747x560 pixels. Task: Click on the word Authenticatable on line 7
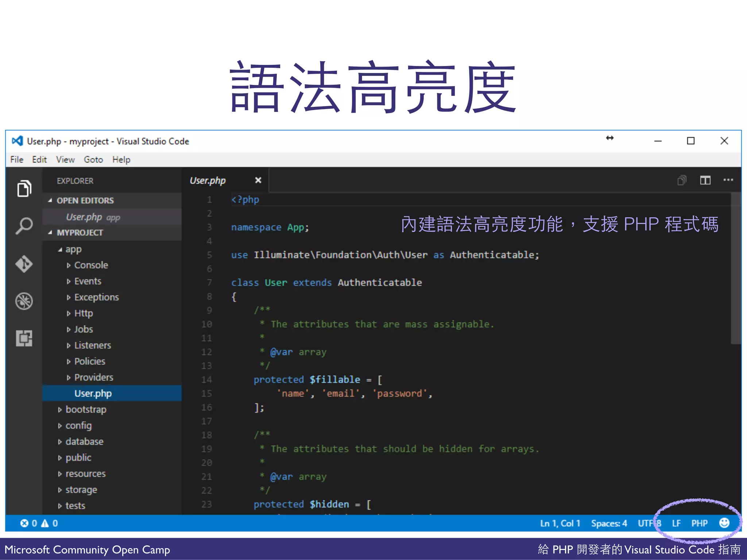pyautogui.click(x=380, y=283)
